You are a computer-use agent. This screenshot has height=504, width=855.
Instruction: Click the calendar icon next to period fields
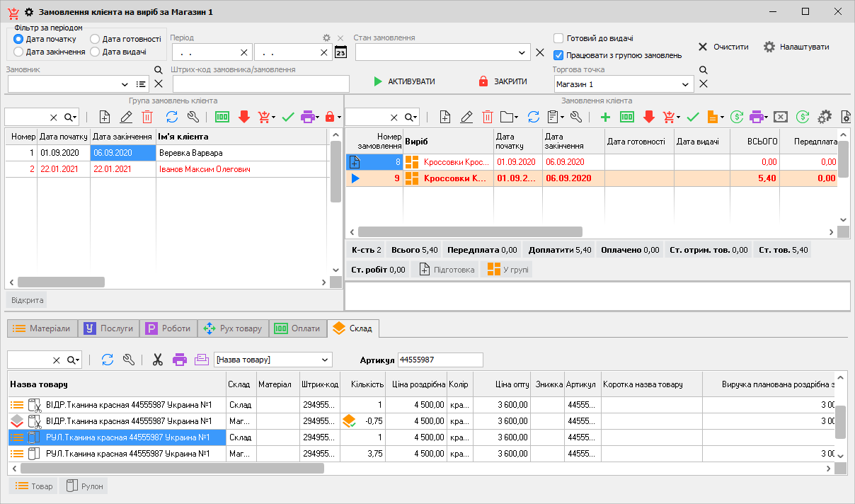coord(340,52)
